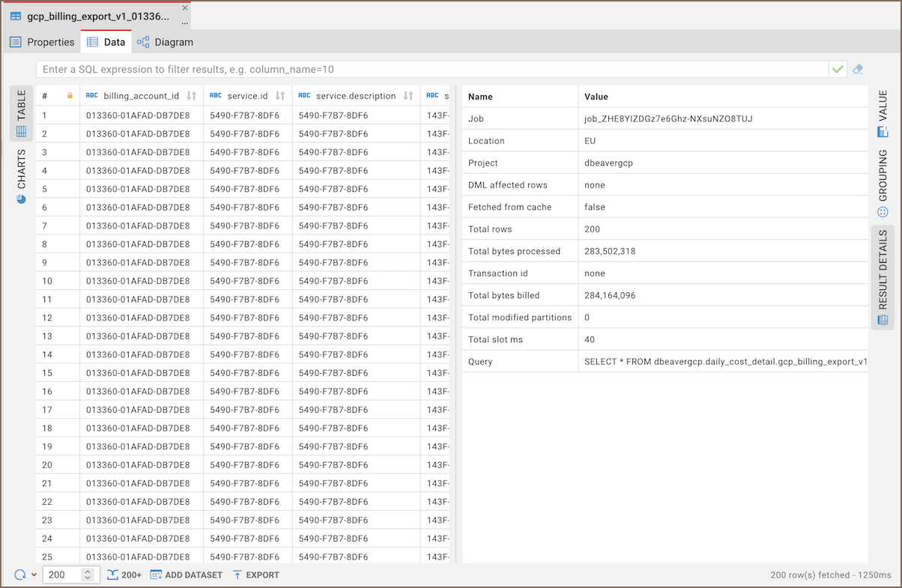Click the Add Dataset button
Image resolution: width=902 pixels, height=588 pixels.
(187, 575)
